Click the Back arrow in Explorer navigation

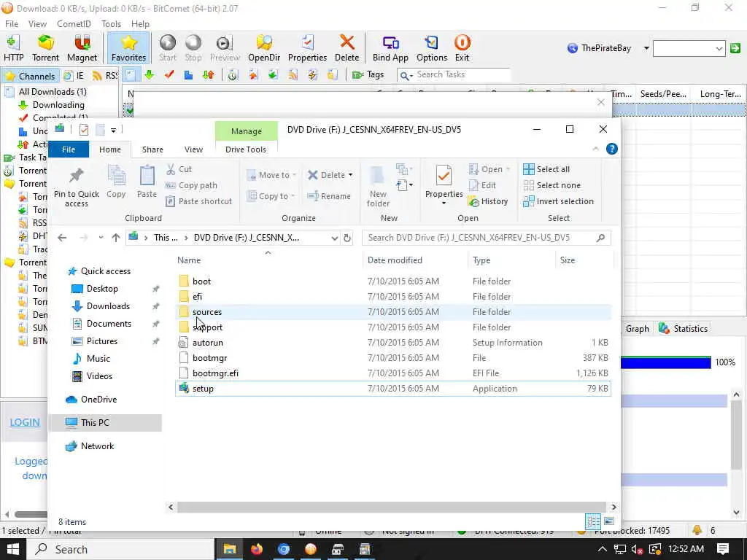click(x=62, y=238)
